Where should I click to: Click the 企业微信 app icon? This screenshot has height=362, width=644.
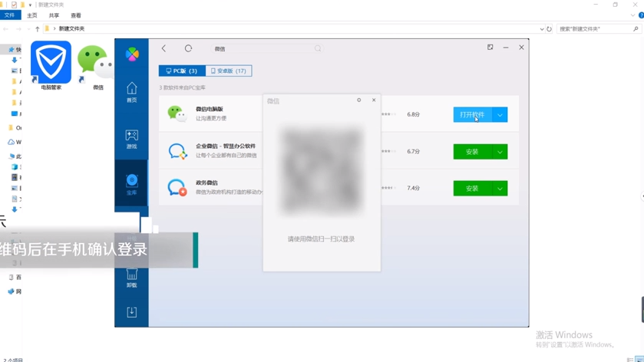177,151
